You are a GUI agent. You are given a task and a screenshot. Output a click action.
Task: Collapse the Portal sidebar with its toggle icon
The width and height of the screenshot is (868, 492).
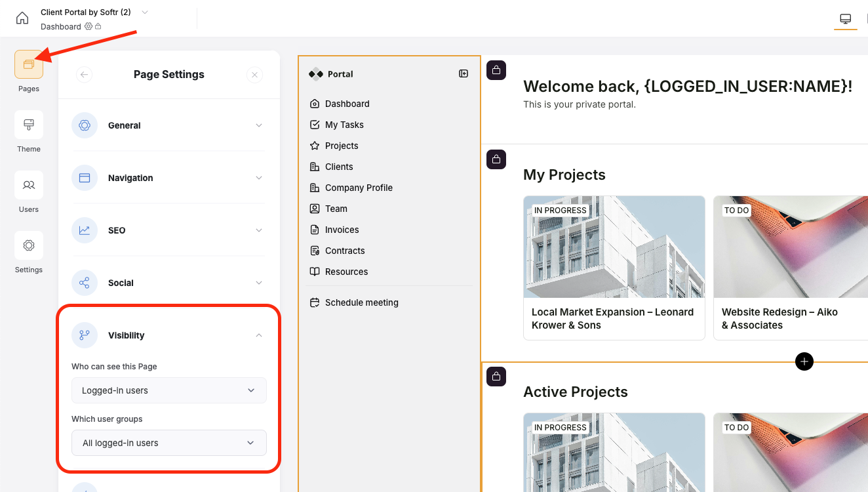pyautogui.click(x=464, y=74)
